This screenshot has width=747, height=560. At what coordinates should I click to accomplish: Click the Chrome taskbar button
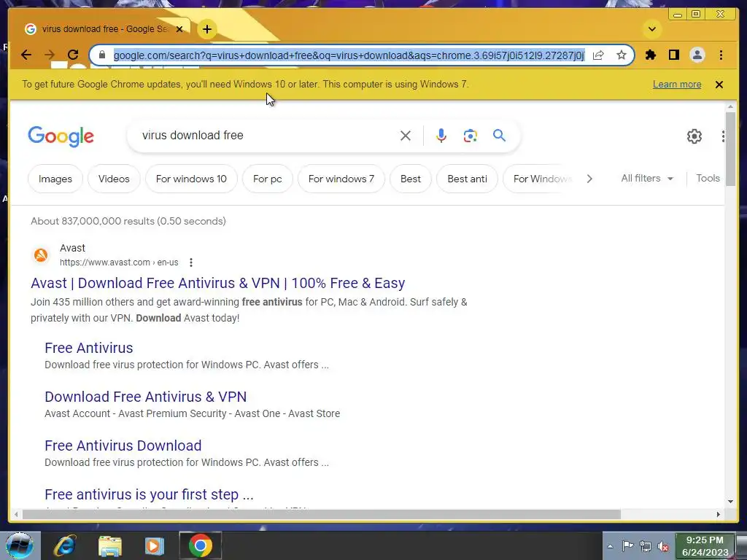[201, 545]
